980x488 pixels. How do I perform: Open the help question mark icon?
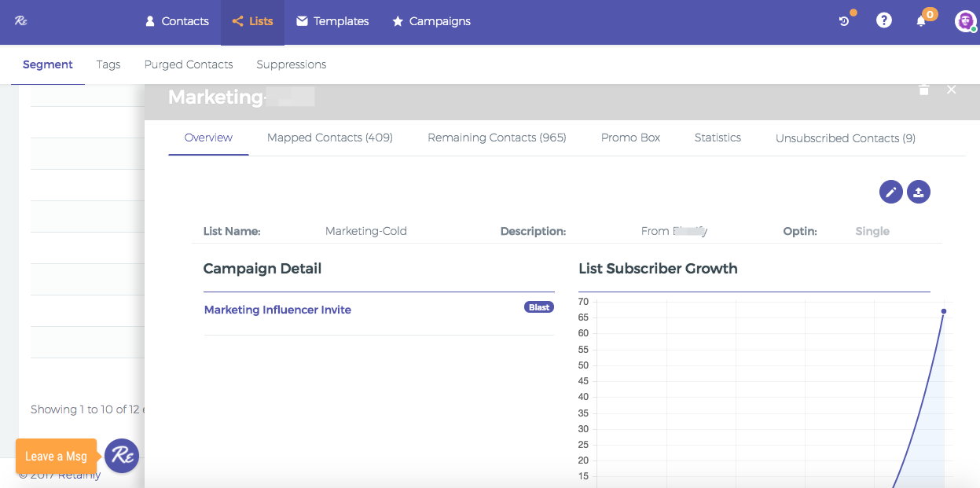[884, 21]
